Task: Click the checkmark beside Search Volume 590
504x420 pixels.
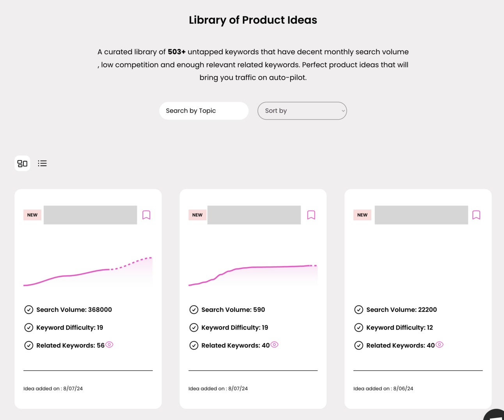Action: pyautogui.click(x=194, y=309)
